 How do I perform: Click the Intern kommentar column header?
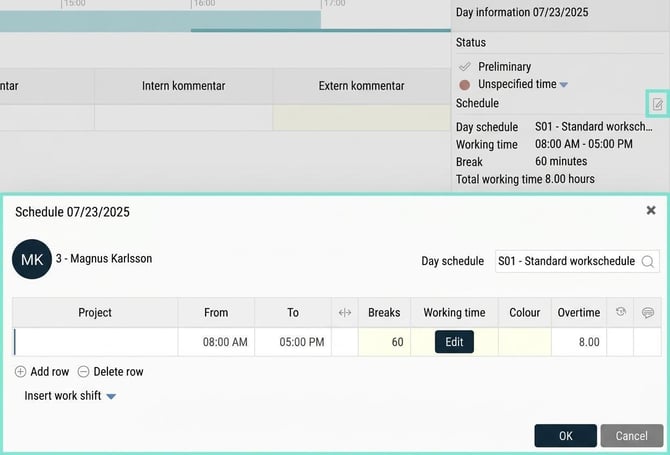pos(183,86)
